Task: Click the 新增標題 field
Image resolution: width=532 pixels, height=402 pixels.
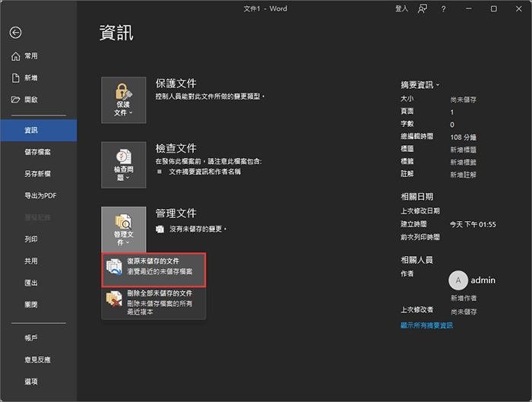Action: (x=463, y=150)
